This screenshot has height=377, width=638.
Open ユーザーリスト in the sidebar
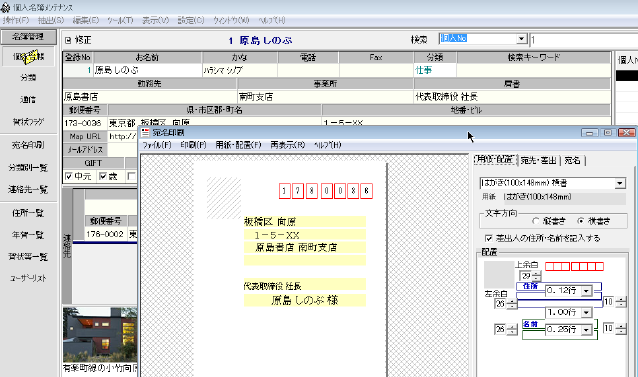(x=28, y=278)
